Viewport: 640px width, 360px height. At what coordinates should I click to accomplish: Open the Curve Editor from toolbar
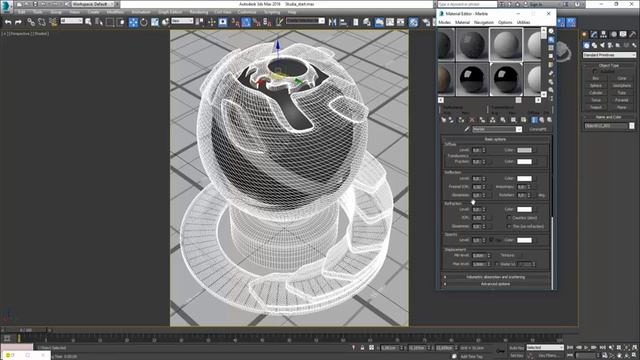click(390, 22)
